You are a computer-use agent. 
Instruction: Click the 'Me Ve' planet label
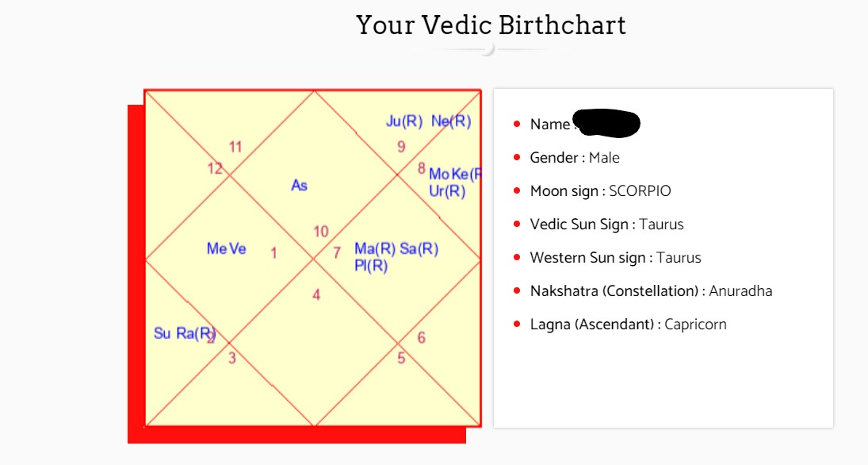(227, 248)
